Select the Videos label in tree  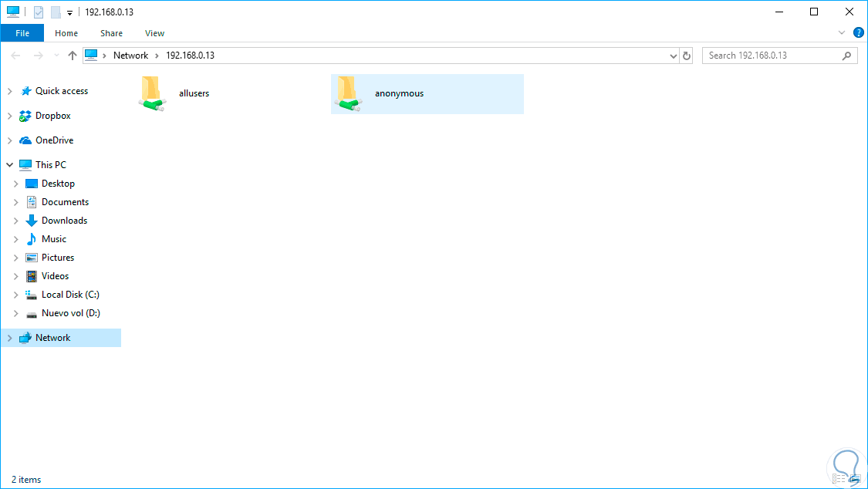55,276
